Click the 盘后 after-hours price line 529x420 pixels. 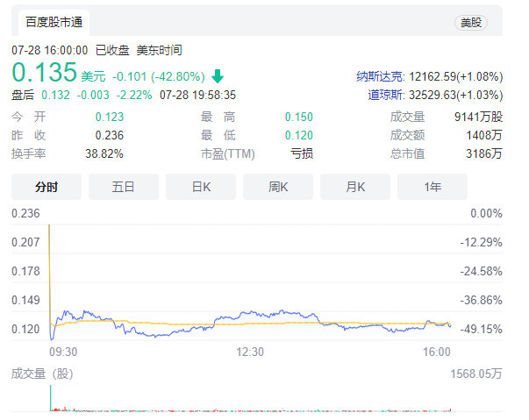123,94
